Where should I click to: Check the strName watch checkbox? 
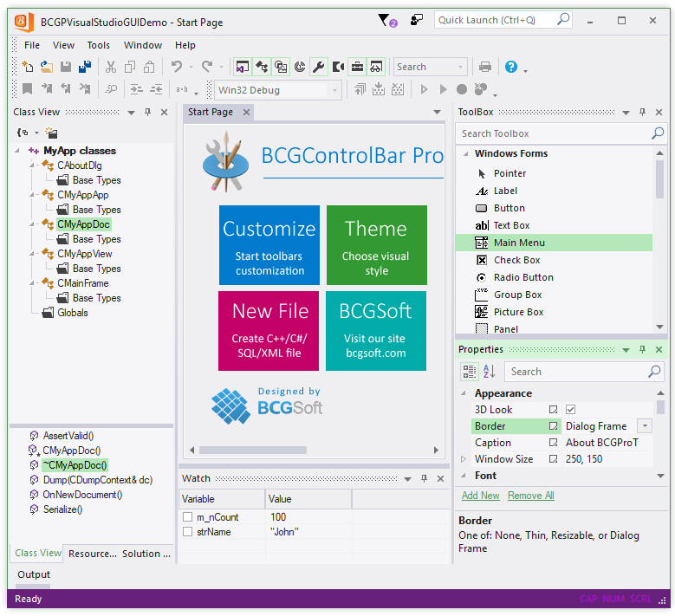tap(187, 532)
